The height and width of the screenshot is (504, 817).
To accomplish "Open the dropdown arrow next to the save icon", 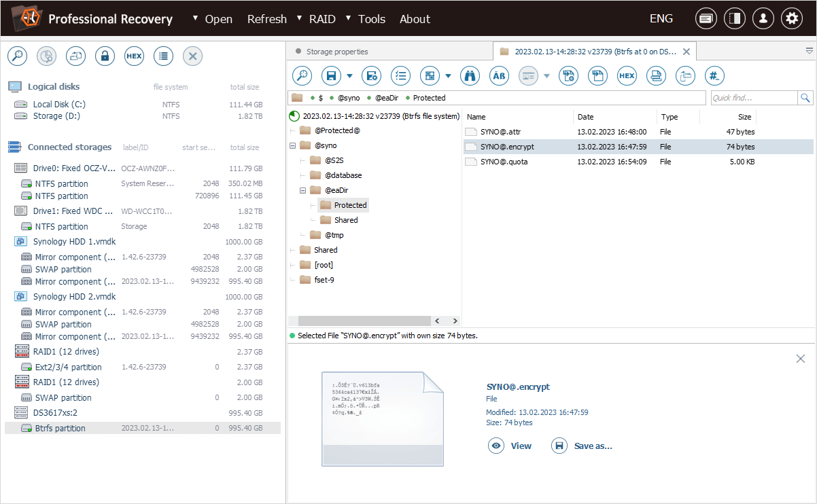I will (350, 76).
